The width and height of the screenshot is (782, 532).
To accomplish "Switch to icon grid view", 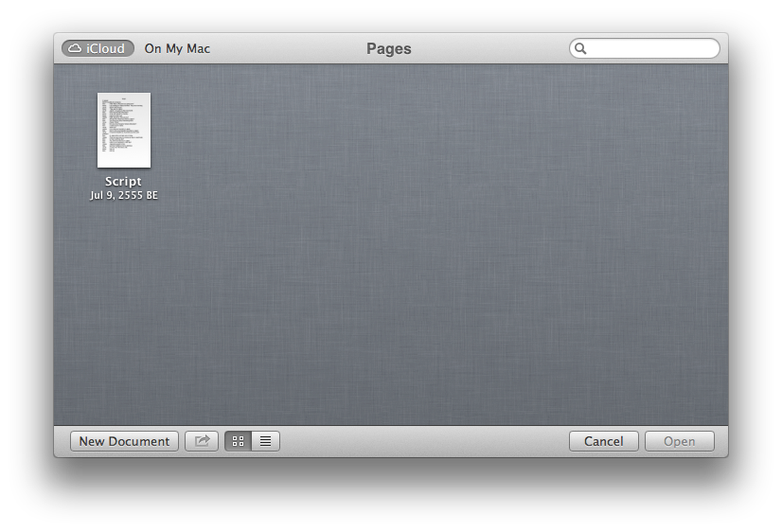I will (x=238, y=441).
